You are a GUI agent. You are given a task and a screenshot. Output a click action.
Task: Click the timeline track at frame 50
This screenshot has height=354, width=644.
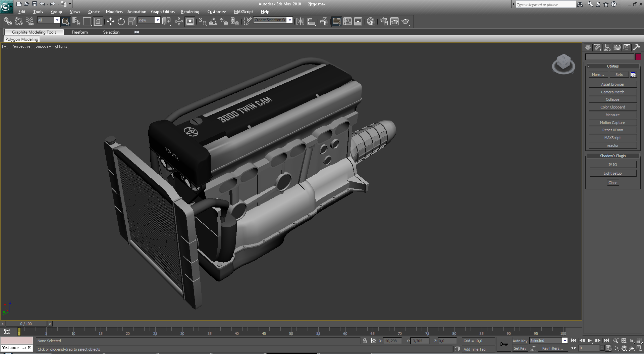click(x=291, y=331)
